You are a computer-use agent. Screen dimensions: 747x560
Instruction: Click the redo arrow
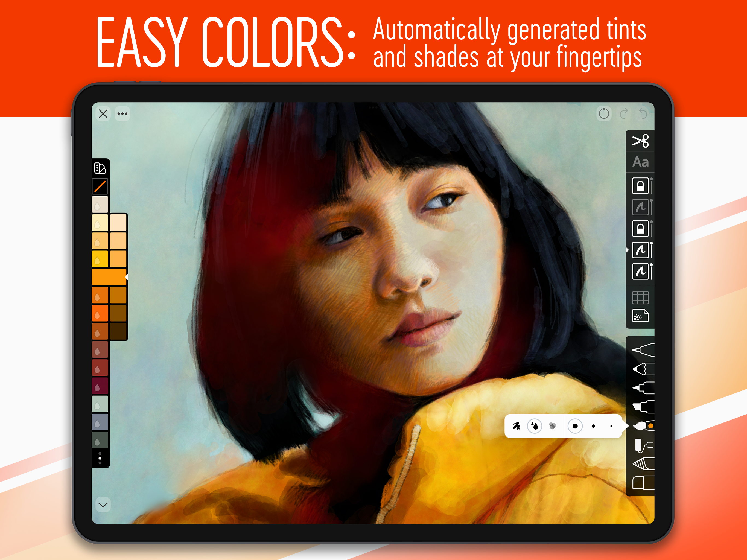624,113
